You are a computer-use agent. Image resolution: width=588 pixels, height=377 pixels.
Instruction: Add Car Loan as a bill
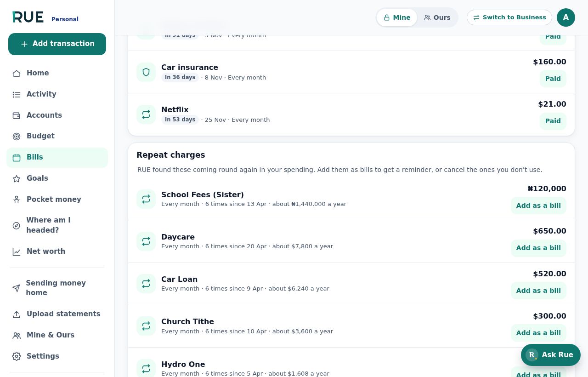(538, 291)
